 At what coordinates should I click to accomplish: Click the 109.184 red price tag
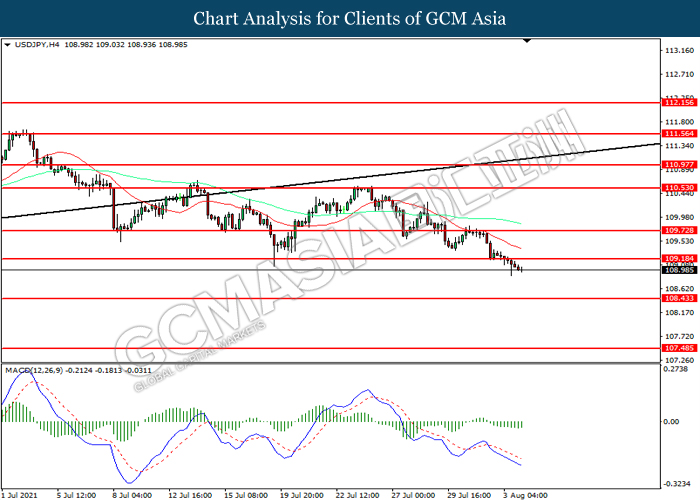coord(678,259)
